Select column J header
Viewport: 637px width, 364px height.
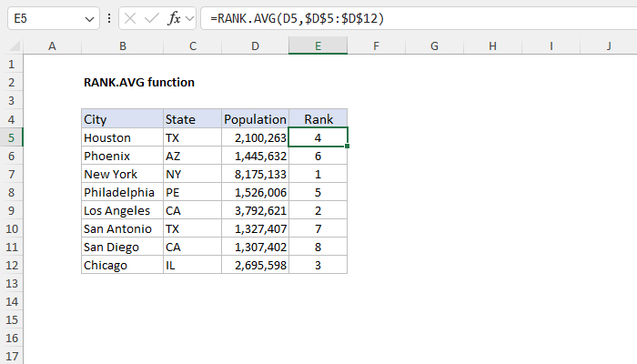click(x=609, y=45)
